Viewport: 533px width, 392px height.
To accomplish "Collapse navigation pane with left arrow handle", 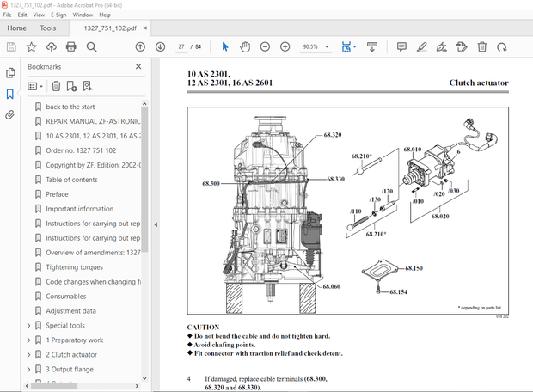I will 156,224.
